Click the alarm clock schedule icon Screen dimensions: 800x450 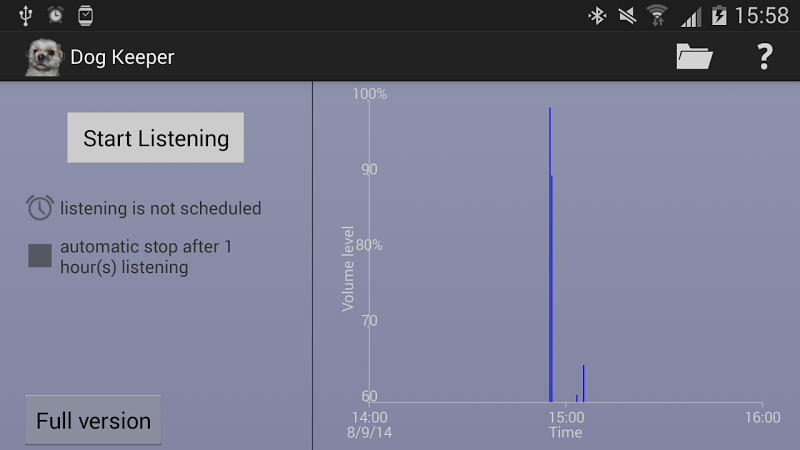(x=39, y=208)
